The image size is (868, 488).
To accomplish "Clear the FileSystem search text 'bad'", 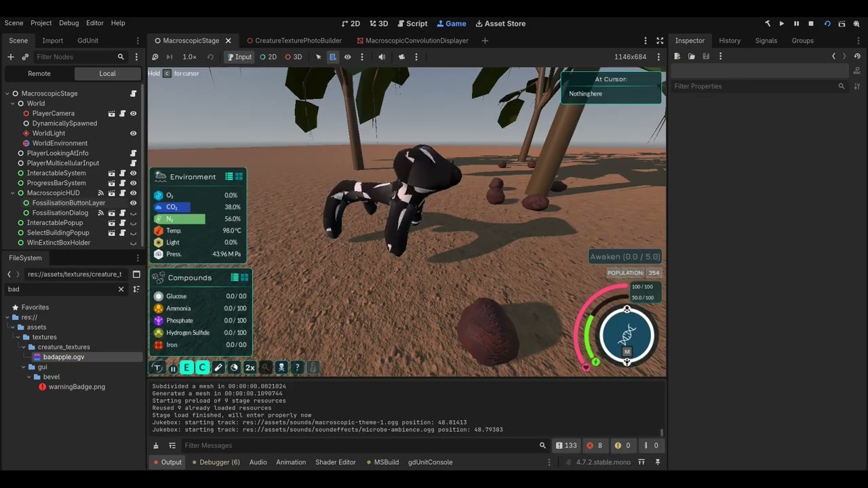I will pyautogui.click(x=121, y=289).
